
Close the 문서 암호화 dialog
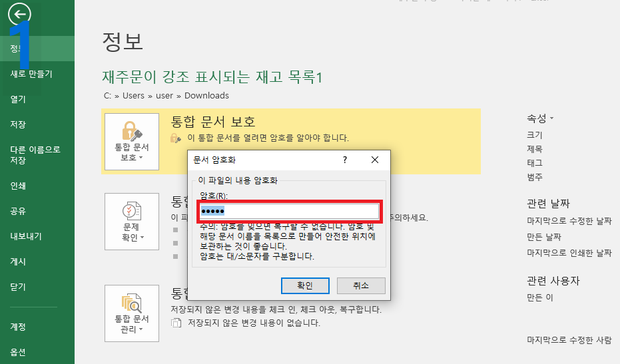coord(375,160)
